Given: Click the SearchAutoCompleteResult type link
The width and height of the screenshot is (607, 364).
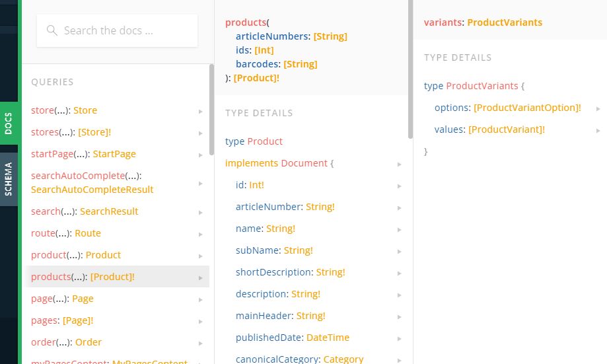Looking at the screenshot, I should pos(92,190).
